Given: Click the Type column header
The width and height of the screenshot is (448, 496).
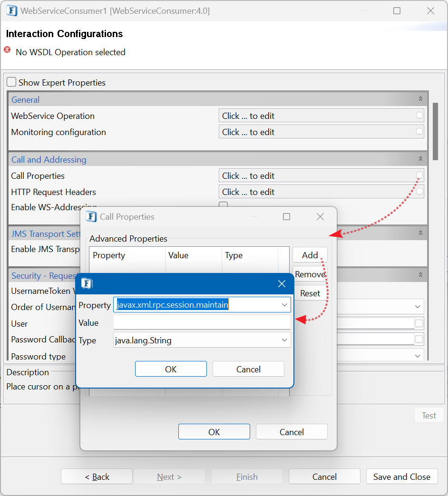Looking at the screenshot, I should pos(234,255).
